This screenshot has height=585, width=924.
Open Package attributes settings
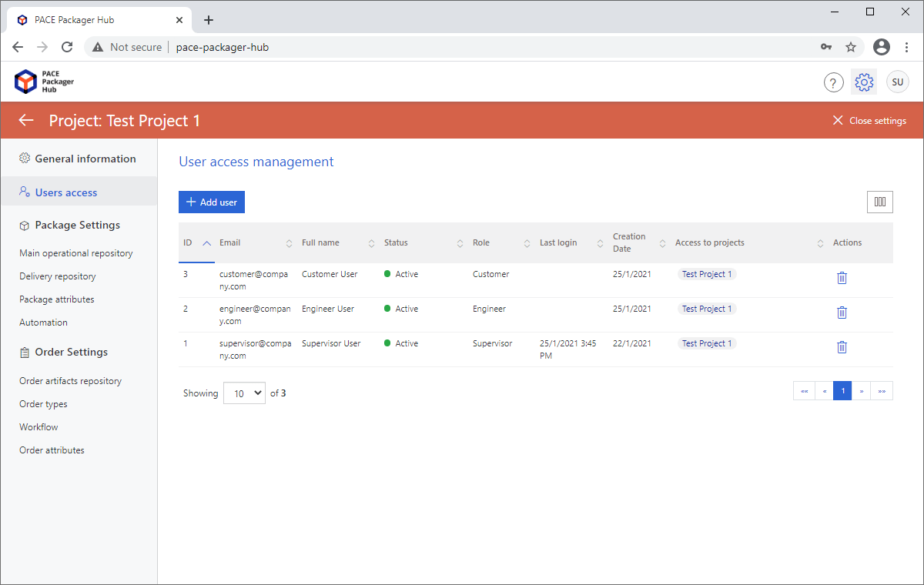click(57, 299)
